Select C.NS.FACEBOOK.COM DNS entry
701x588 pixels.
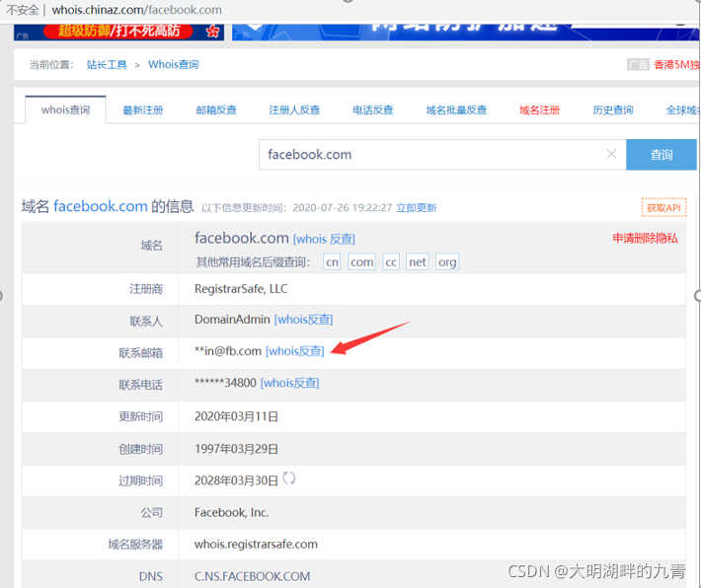[252, 576]
